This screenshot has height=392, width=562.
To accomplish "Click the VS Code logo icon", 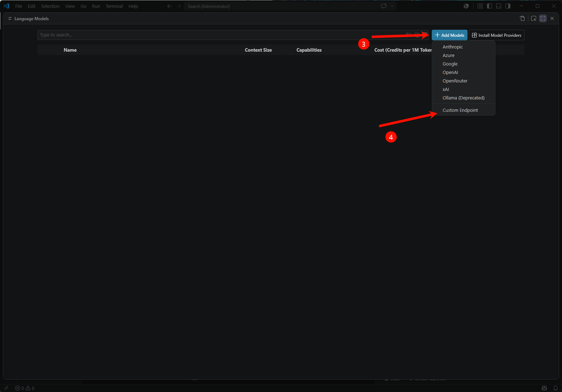I will pyautogui.click(x=6, y=6).
